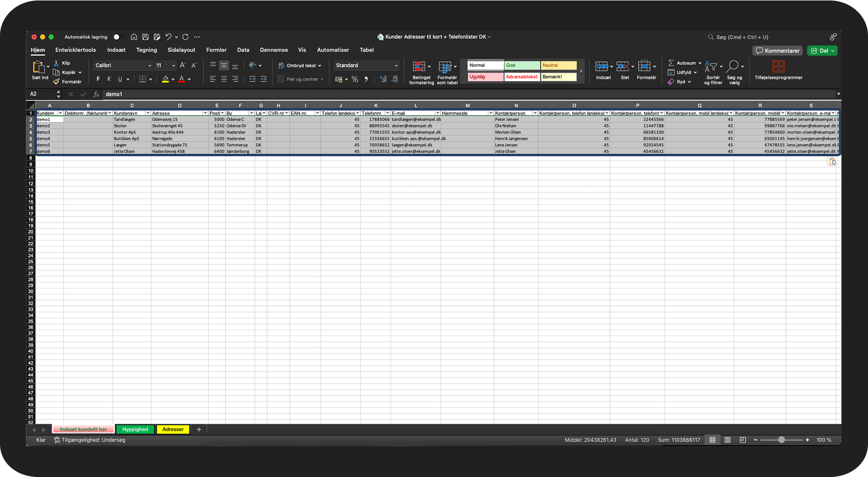The width and height of the screenshot is (868, 477).
Task: Click the Klip scissors icon
Action: click(56, 63)
